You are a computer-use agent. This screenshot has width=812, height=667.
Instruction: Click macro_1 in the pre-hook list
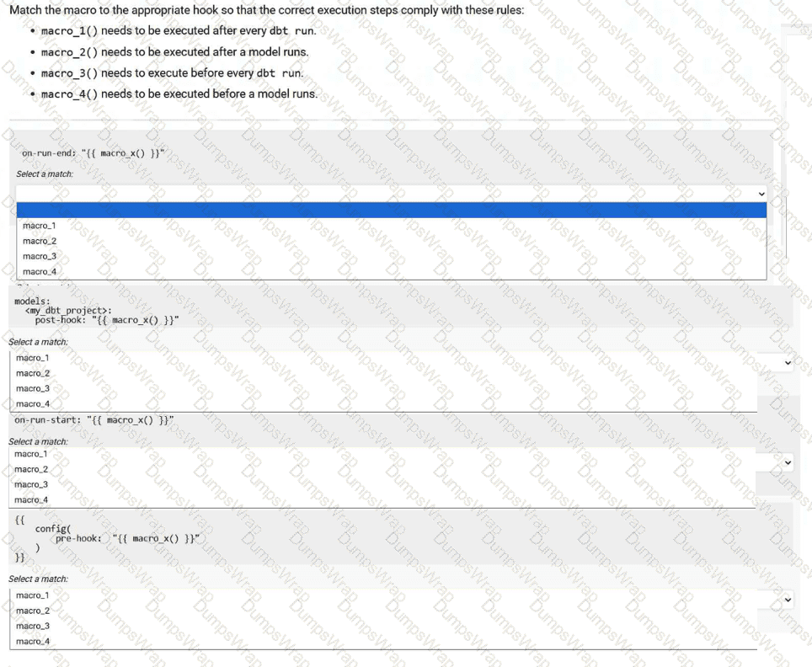point(33,595)
